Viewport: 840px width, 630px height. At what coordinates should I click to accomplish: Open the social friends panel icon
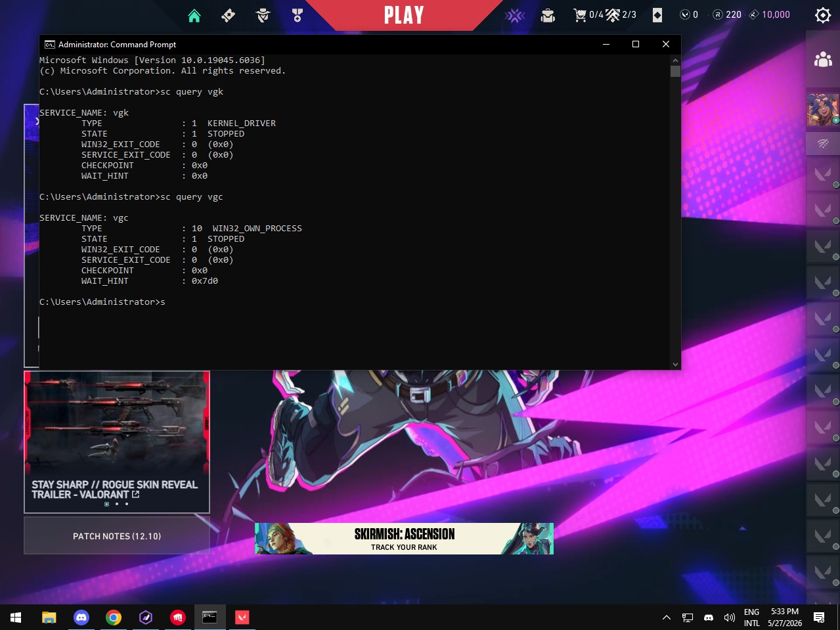[x=823, y=60]
